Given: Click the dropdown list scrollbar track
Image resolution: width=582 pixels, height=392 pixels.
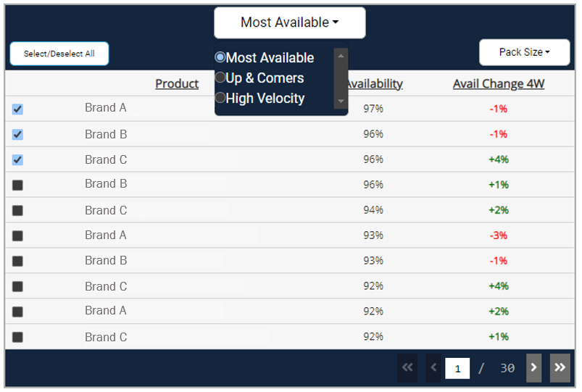Looking at the screenshot, I should (341, 78).
